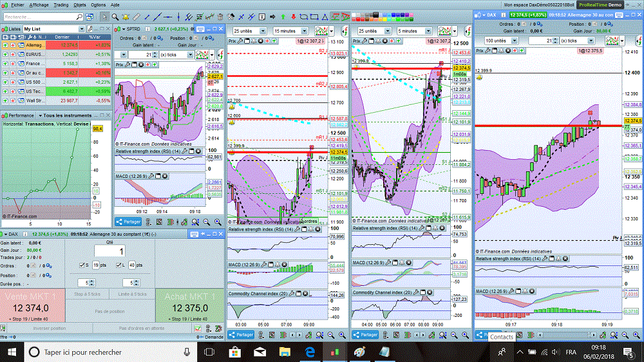Zoom in on the right DAX tick chart
The height and width of the screenshot is (362, 644).
point(636,336)
